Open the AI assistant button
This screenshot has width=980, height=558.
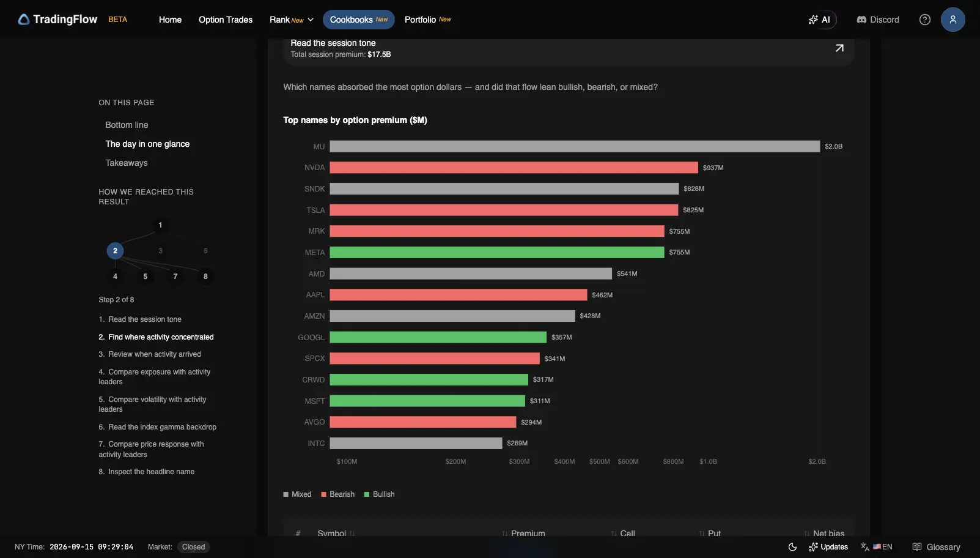point(819,20)
